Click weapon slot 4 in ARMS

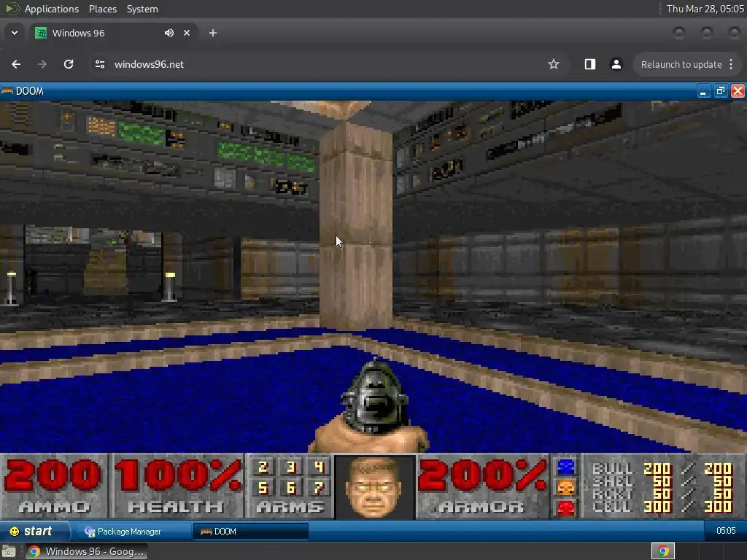coord(319,467)
